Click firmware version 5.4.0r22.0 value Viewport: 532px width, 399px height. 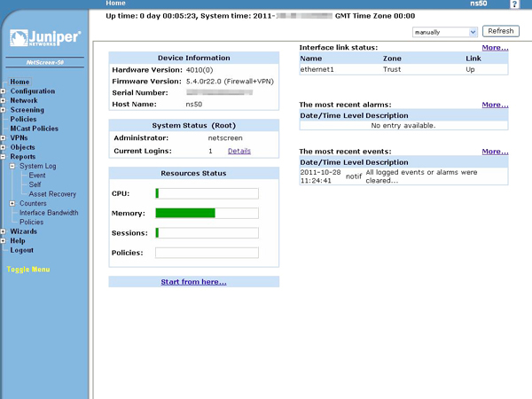pyautogui.click(x=230, y=82)
